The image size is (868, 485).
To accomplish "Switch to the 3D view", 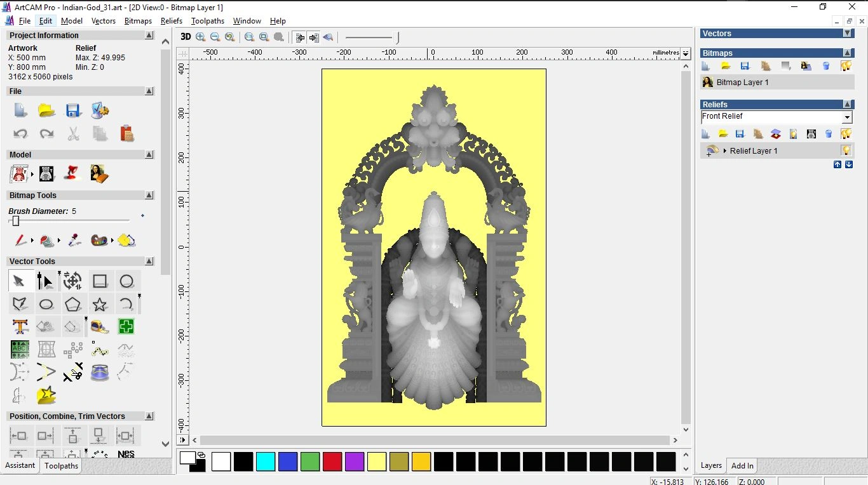I will [x=185, y=37].
